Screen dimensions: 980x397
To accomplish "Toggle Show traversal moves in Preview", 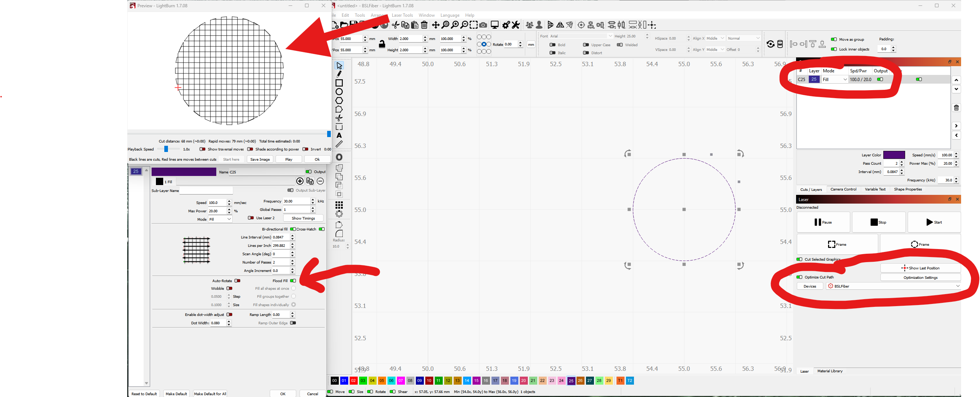I will tap(202, 149).
